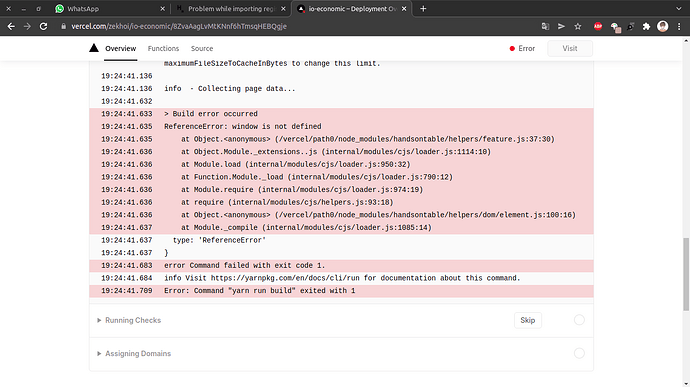Switch to Problem while importing tab
Image resolution: width=690 pixels, height=387 pixels.
click(231, 9)
